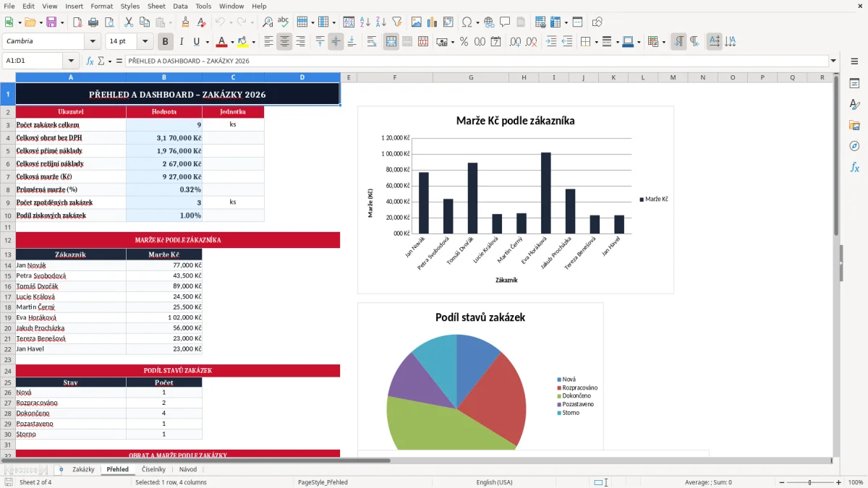Adjust the zoom slider in status bar
The height and width of the screenshot is (488, 868).
[x=810, y=482]
